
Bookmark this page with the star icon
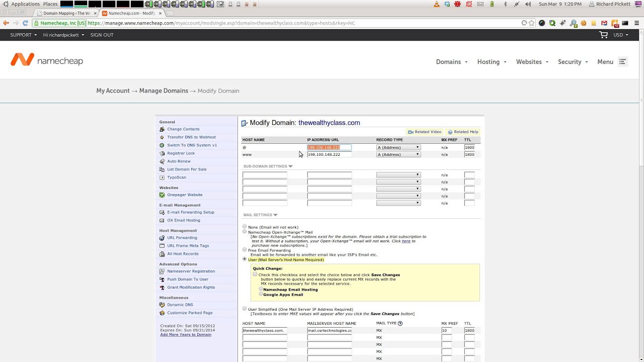531,23
